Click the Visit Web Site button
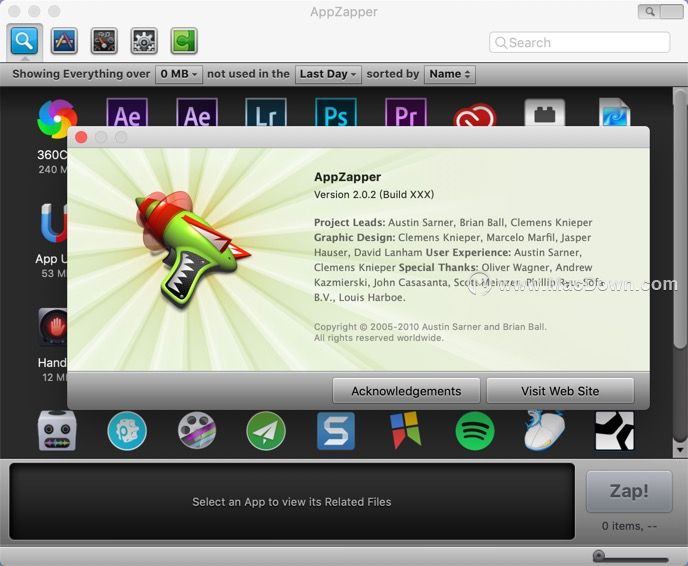 [x=560, y=391]
